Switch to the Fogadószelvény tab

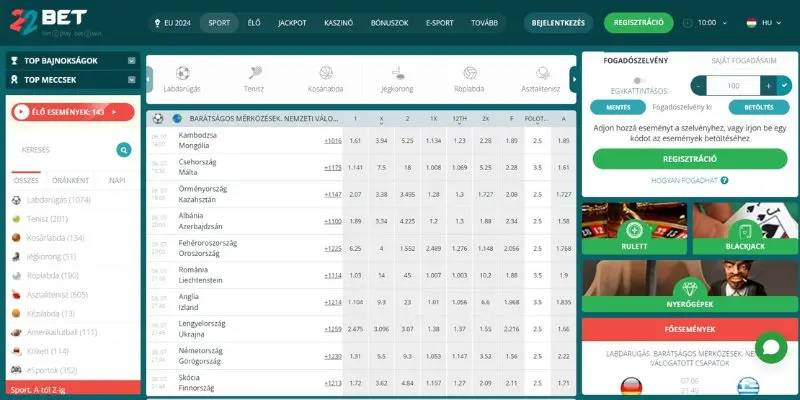coord(635,61)
